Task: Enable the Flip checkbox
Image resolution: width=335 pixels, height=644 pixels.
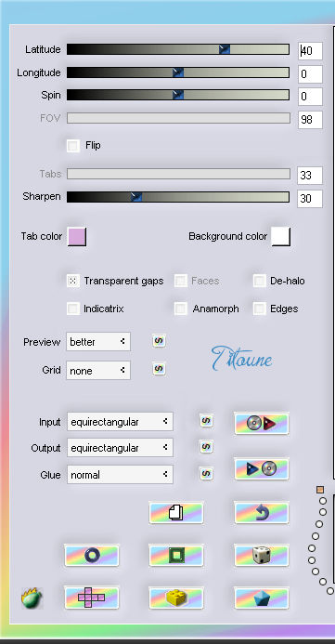Action: [73, 146]
